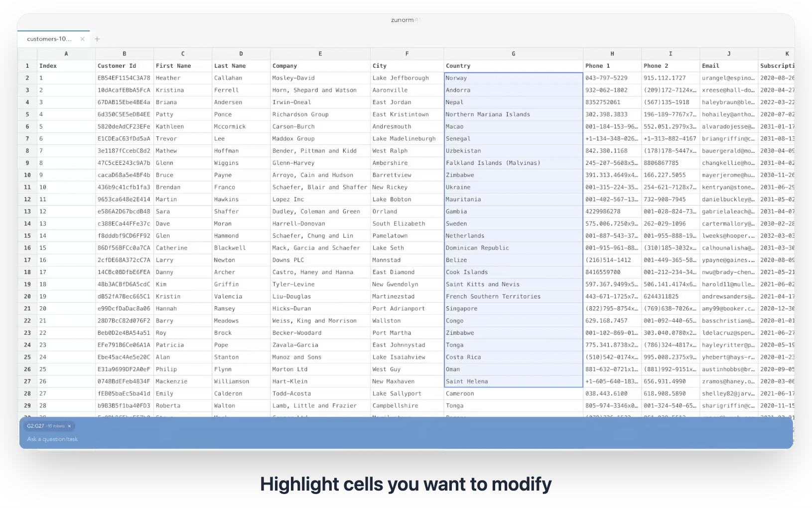Image resolution: width=812 pixels, height=508 pixels.
Task: Select column C header
Action: (183, 54)
